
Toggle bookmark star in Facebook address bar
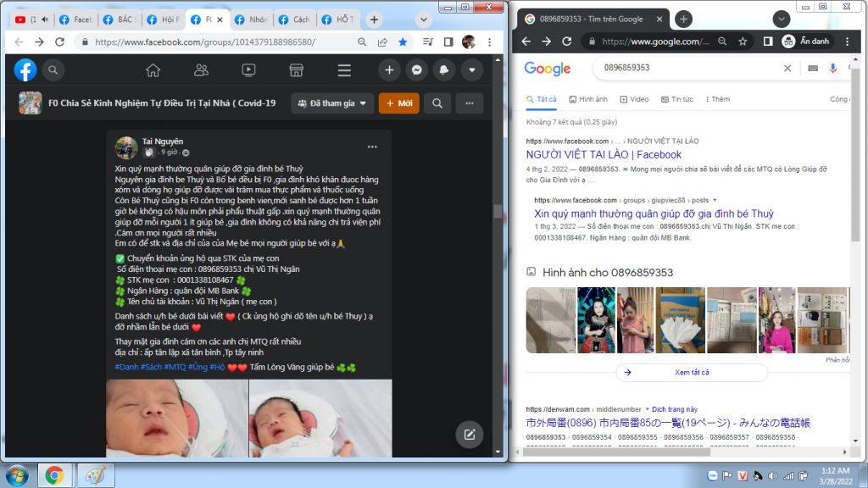403,42
